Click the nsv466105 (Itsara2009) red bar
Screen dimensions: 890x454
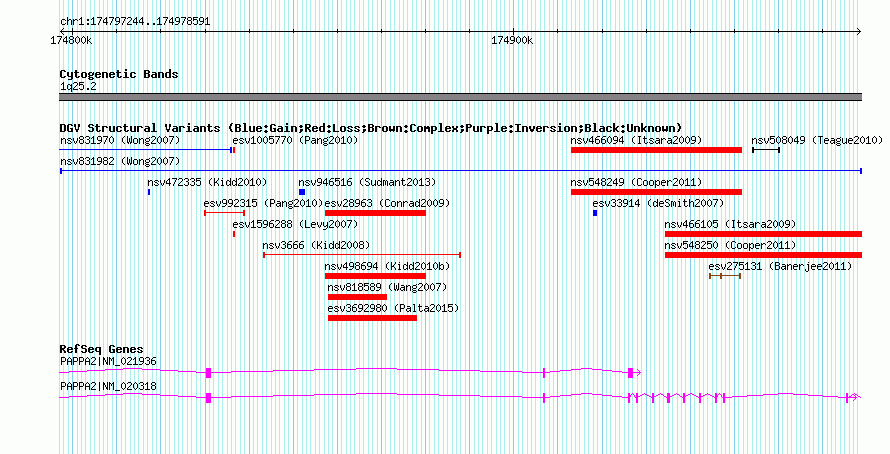763,234
